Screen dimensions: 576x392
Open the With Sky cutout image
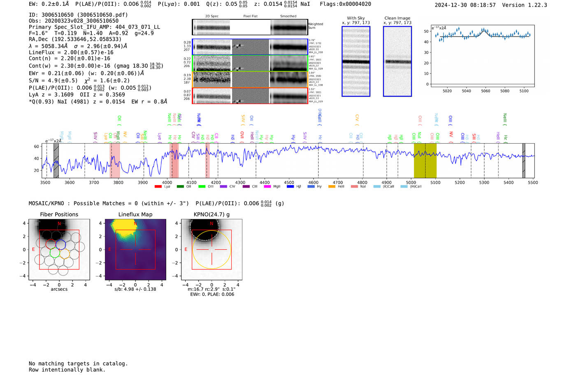point(356,61)
